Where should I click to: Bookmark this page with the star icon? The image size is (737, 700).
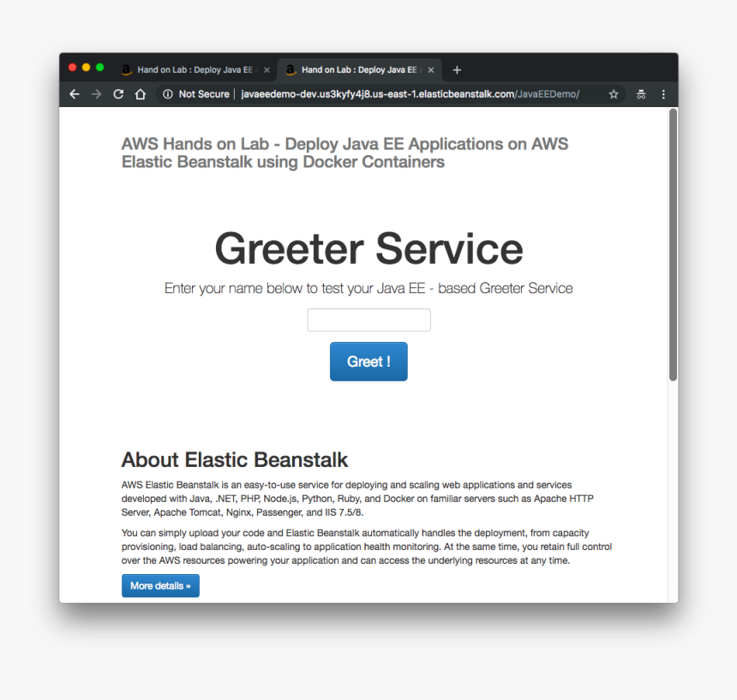pyautogui.click(x=614, y=94)
